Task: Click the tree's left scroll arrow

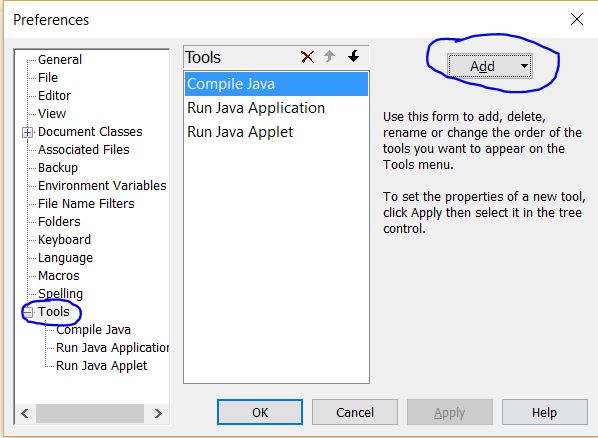Action: [x=25, y=413]
